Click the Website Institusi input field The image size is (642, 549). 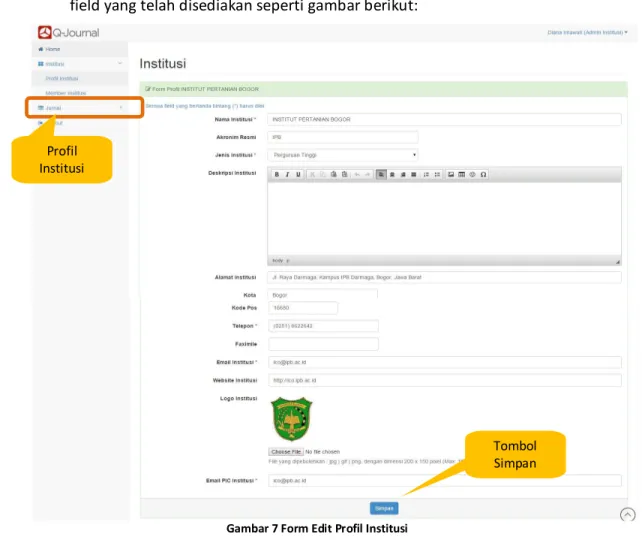point(445,380)
